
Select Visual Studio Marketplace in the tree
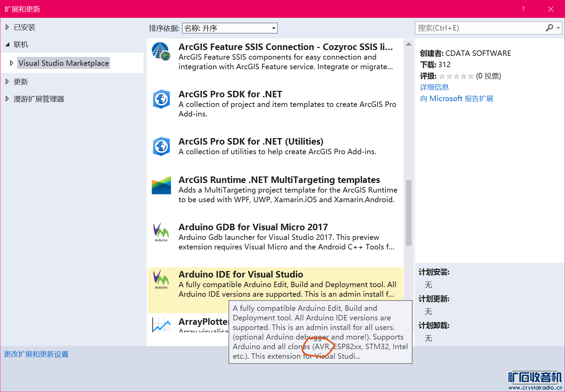click(64, 63)
